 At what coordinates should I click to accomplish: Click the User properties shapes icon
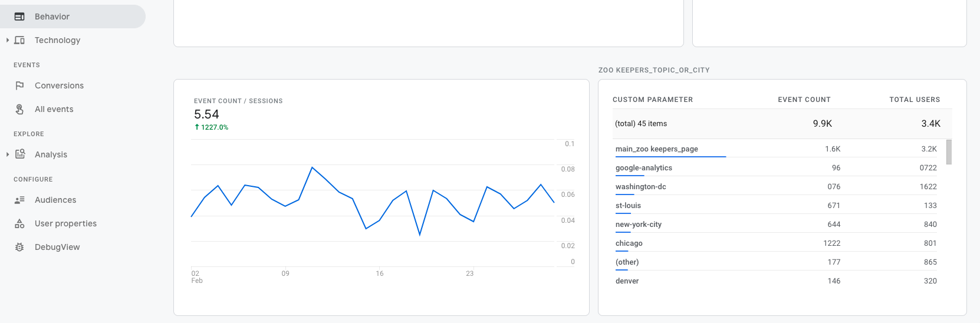pos(19,223)
